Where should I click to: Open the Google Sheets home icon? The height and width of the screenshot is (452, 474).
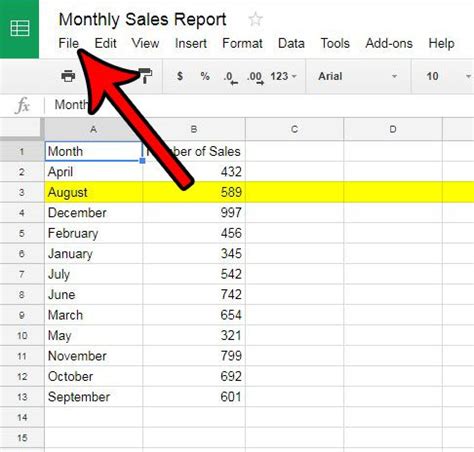(x=19, y=29)
